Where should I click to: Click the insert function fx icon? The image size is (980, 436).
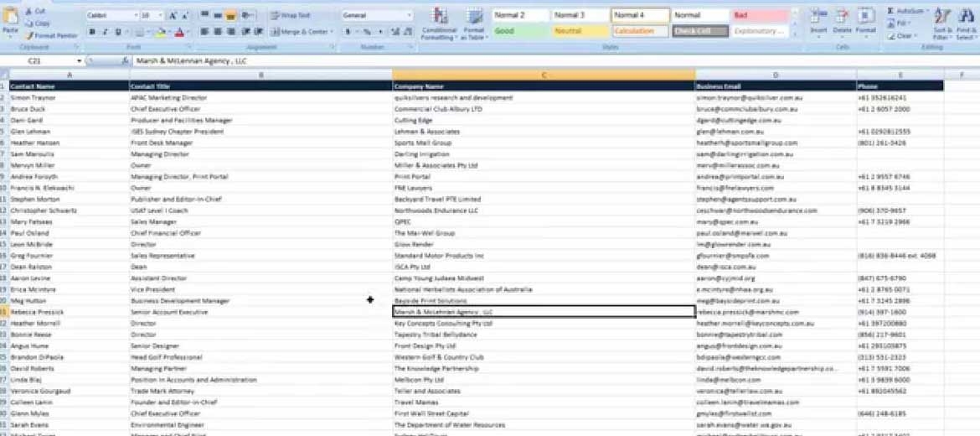[125, 61]
